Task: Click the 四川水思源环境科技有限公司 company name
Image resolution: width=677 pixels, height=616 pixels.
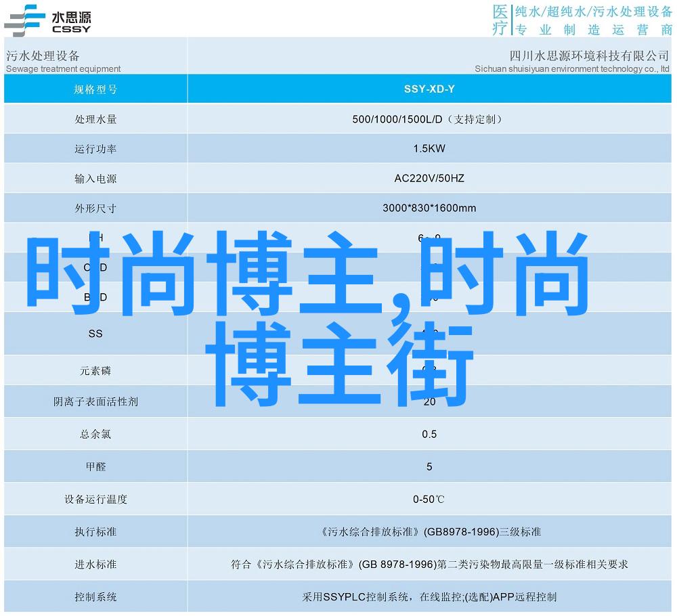Action: 589,56
